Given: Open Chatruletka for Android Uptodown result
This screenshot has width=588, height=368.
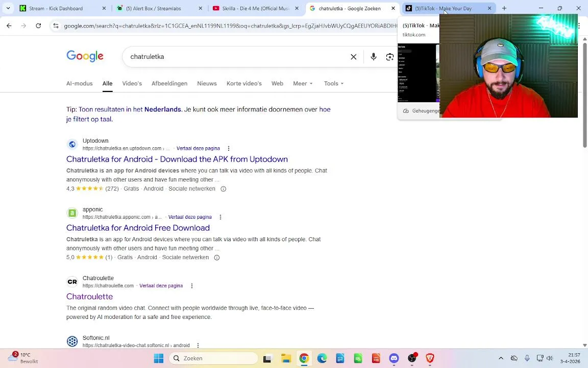Looking at the screenshot, I should pos(177,159).
